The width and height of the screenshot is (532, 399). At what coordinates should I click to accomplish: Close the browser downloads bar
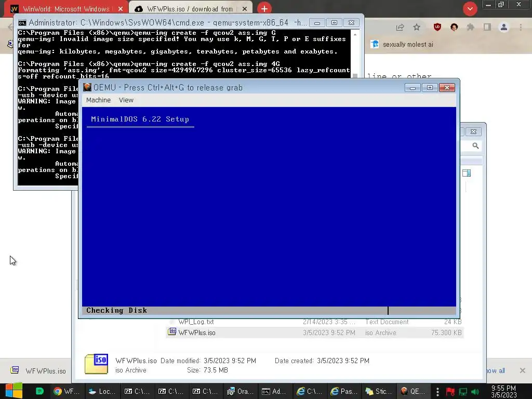pyautogui.click(x=523, y=370)
